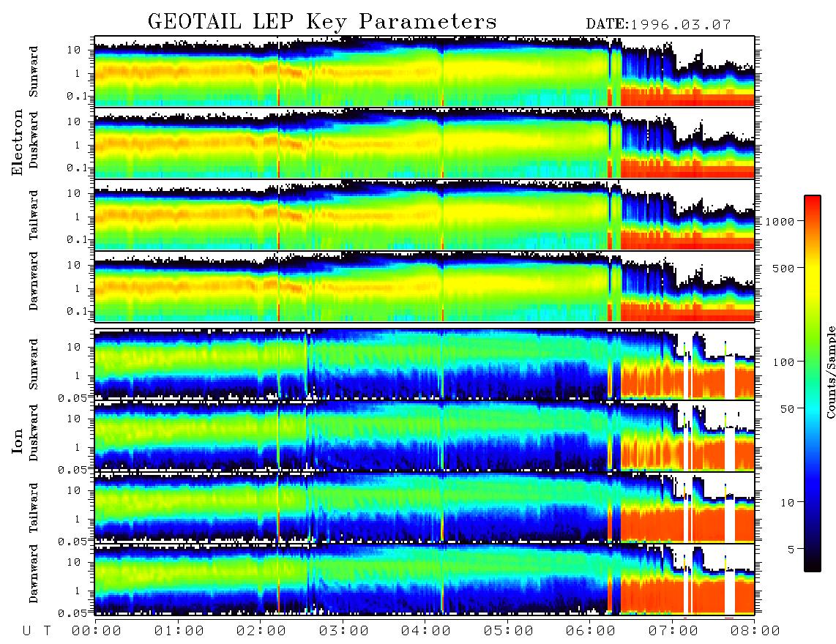
Task: Select the Ion Sunward panel label
Action: pos(34,364)
